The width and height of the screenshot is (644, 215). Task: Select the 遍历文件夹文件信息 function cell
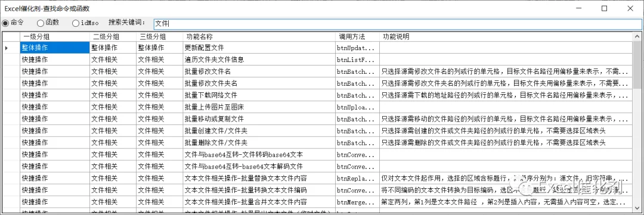coord(259,60)
